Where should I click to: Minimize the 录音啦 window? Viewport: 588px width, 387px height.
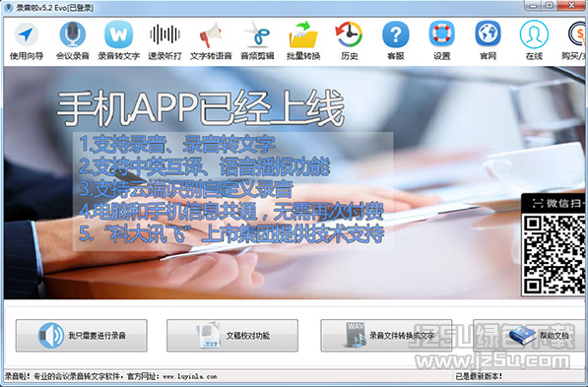click(x=533, y=5)
